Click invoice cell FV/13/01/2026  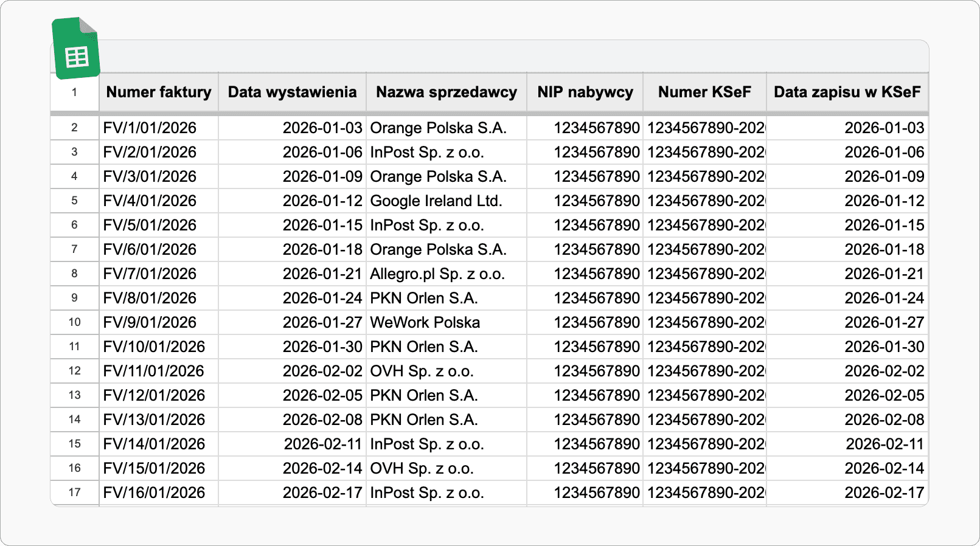tap(159, 420)
